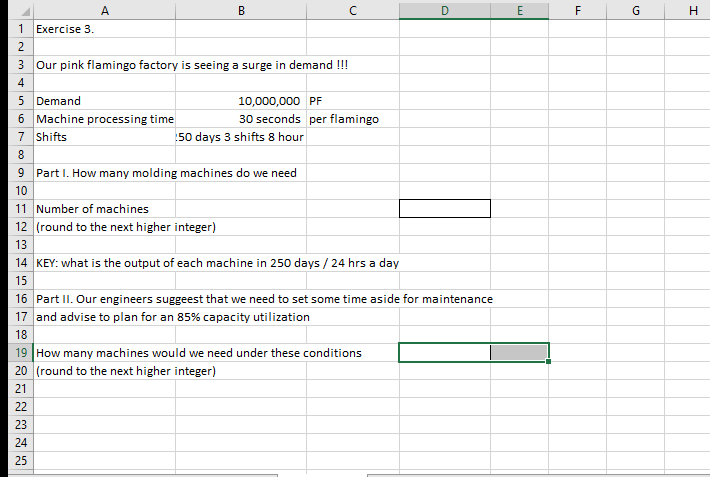
Task: Select the '30 seconds' cell
Action: coord(241,119)
